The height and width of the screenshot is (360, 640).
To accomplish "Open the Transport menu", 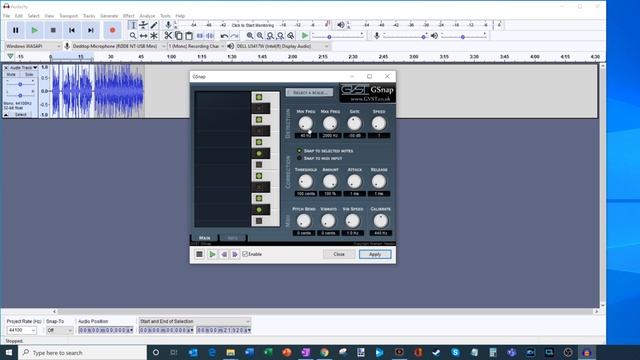I will (x=68, y=16).
